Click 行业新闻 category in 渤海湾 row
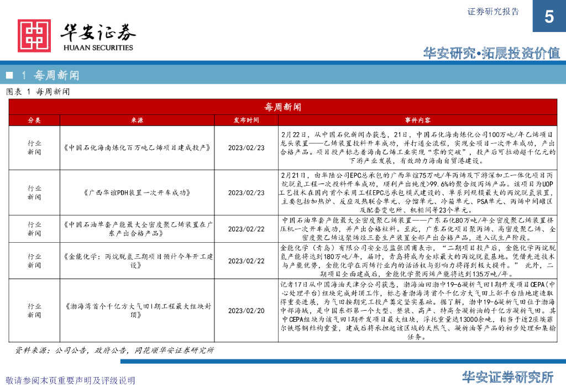 (34, 310)
